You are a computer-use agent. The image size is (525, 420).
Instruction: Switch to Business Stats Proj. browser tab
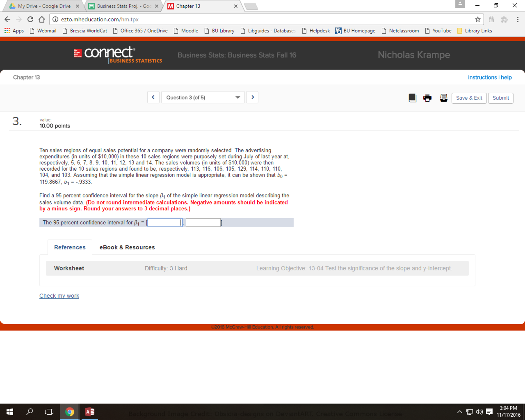(x=123, y=6)
